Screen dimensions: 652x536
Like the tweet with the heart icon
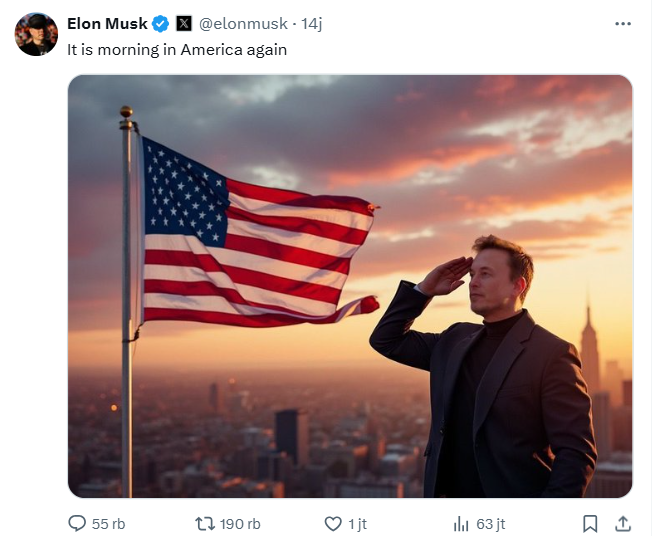[x=334, y=523]
